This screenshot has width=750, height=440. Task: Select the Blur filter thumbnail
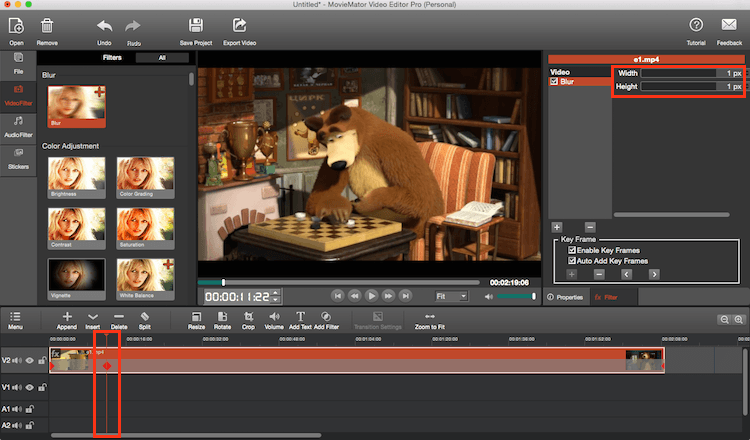click(77, 106)
